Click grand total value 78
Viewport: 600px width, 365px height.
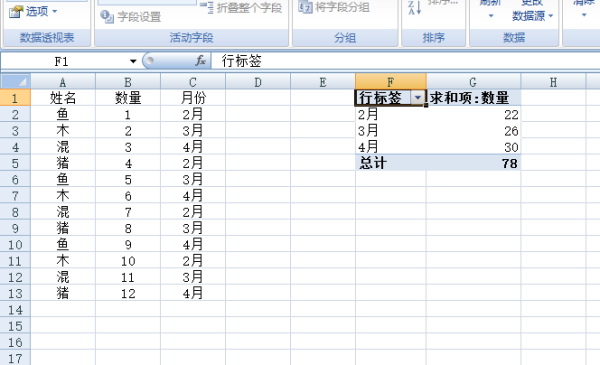(473, 163)
